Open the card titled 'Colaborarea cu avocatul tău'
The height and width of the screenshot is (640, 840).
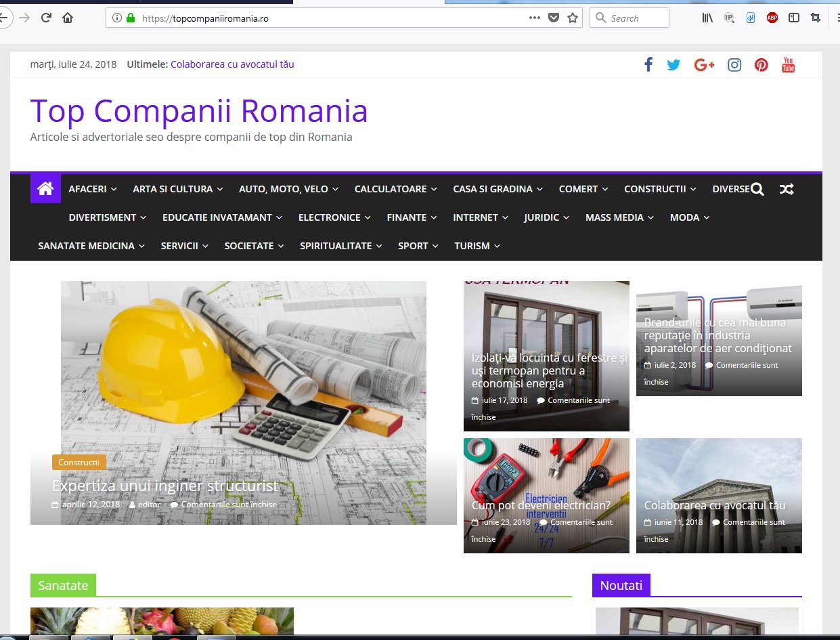point(715,505)
